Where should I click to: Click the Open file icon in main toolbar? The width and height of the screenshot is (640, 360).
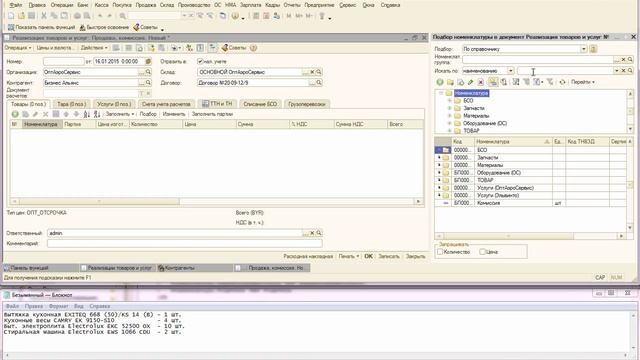click(x=21, y=16)
